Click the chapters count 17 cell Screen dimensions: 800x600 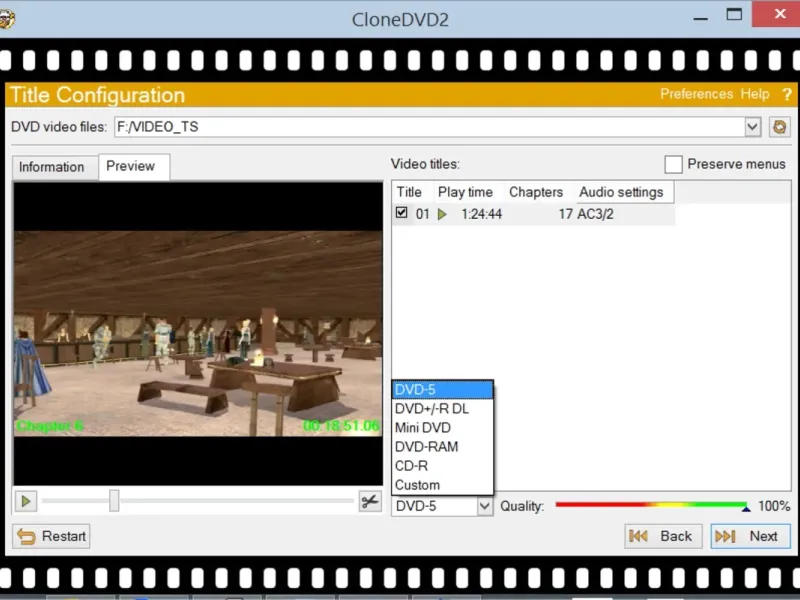pyautogui.click(x=565, y=214)
